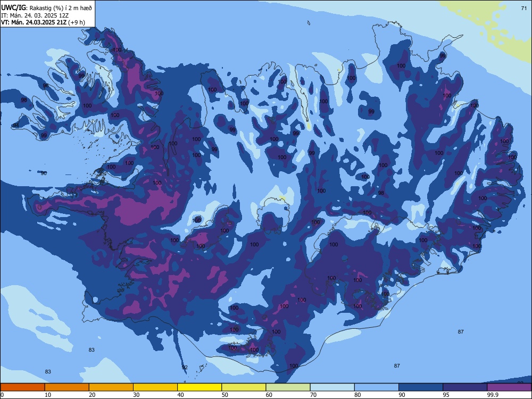Click the valid time line 'VT: Mán. 24.03.2025 21Z (+9 h)'

click(x=43, y=22)
